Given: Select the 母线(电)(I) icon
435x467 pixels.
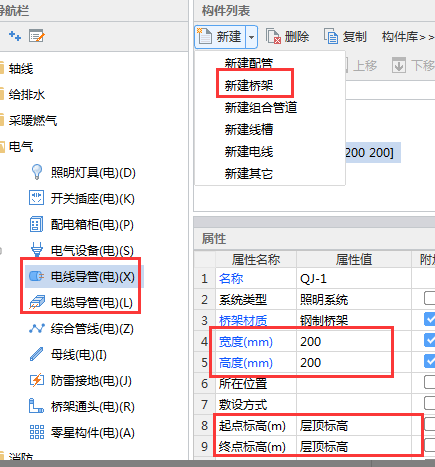Looking at the screenshot, I should pyautogui.click(x=36, y=354).
